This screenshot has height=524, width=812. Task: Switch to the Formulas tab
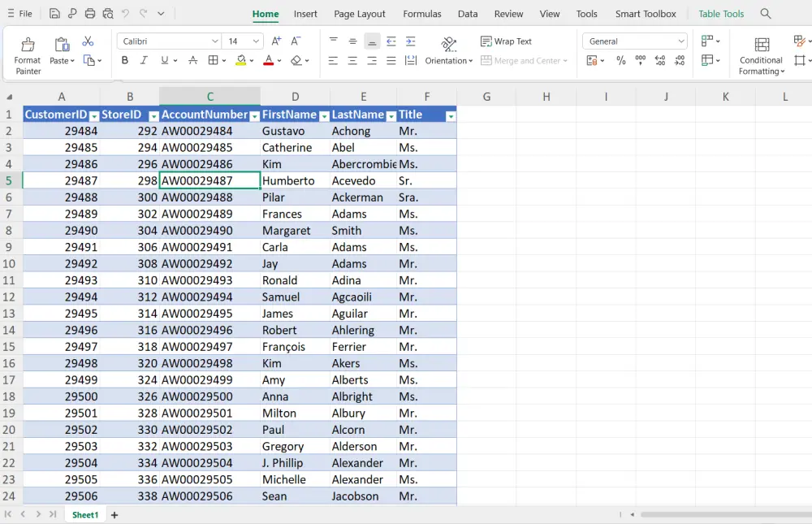[x=422, y=14]
